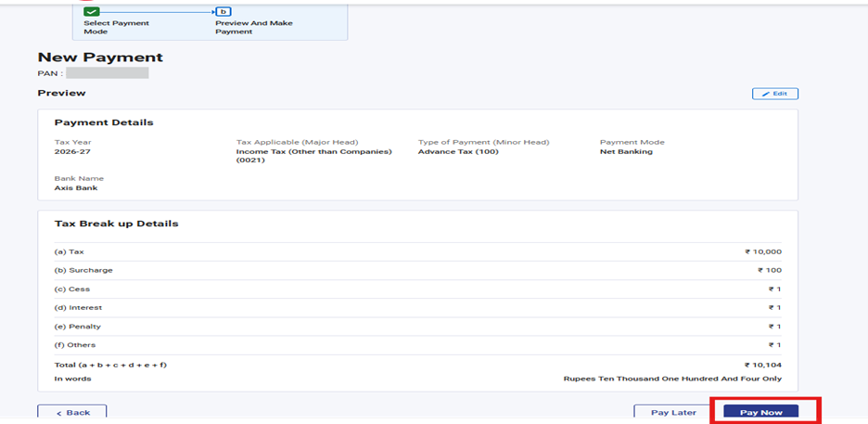Click the amount in words text
The image size is (868, 424).
click(x=672, y=379)
